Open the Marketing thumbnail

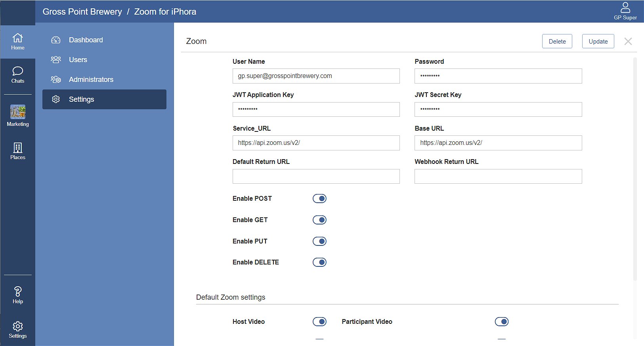tap(17, 116)
